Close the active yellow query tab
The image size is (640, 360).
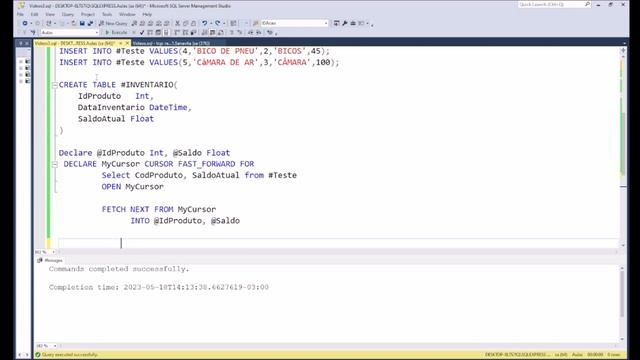pyautogui.click(x=127, y=43)
